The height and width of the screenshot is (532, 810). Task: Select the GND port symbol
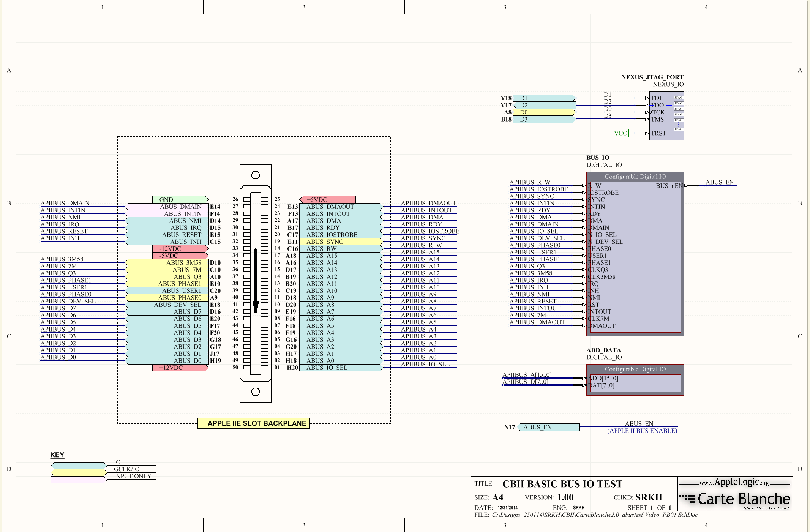180,200
